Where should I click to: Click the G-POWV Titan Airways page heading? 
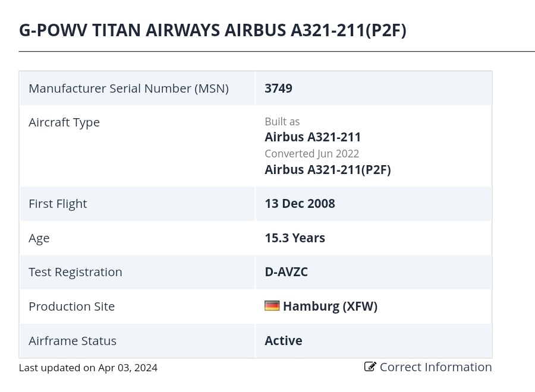[213, 30]
